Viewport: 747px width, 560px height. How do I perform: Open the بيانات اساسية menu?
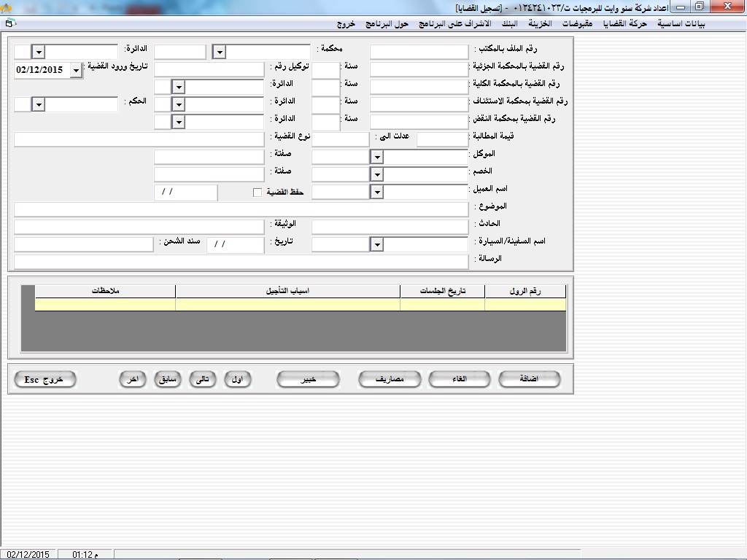click(x=681, y=23)
